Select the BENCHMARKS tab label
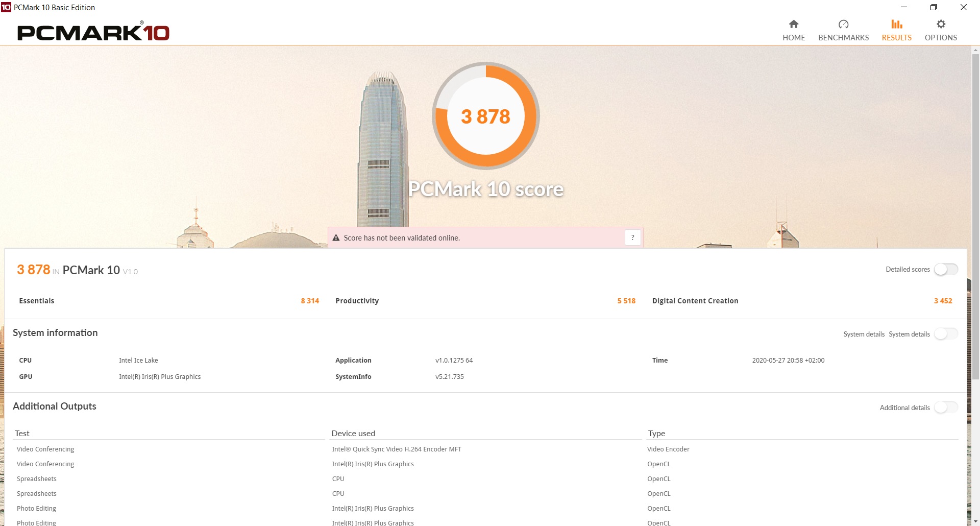The width and height of the screenshot is (980, 526). point(843,38)
